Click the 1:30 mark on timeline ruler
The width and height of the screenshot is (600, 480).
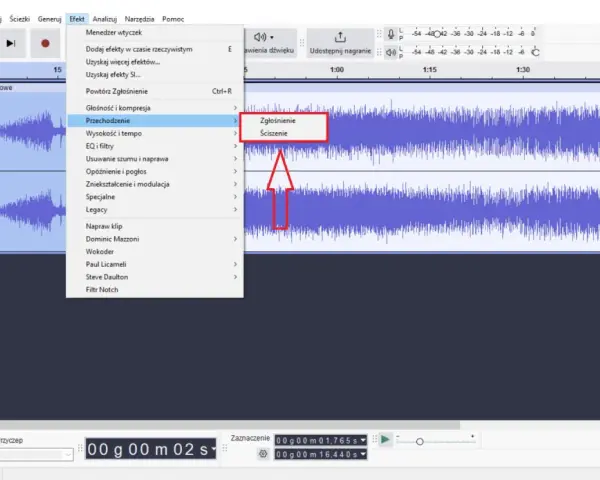[523, 70]
